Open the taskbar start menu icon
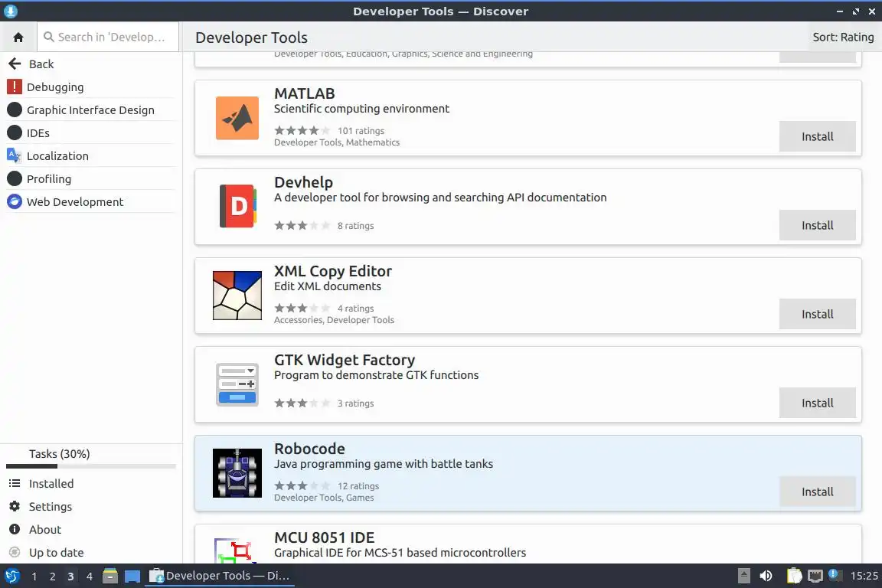Image resolution: width=882 pixels, height=588 pixels. point(11,576)
